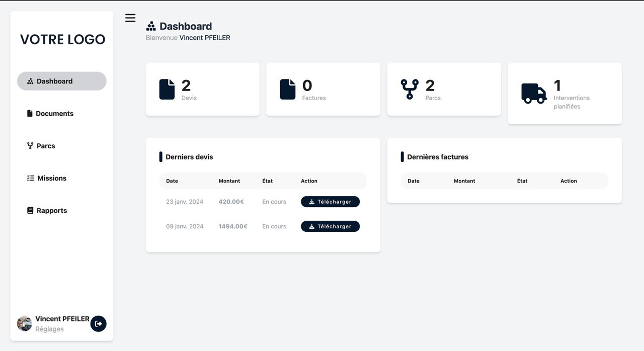Viewport: 644px width, 351px height.
Task: Click Vincent PFEILER's profile picture
Action: pos(24,324)
